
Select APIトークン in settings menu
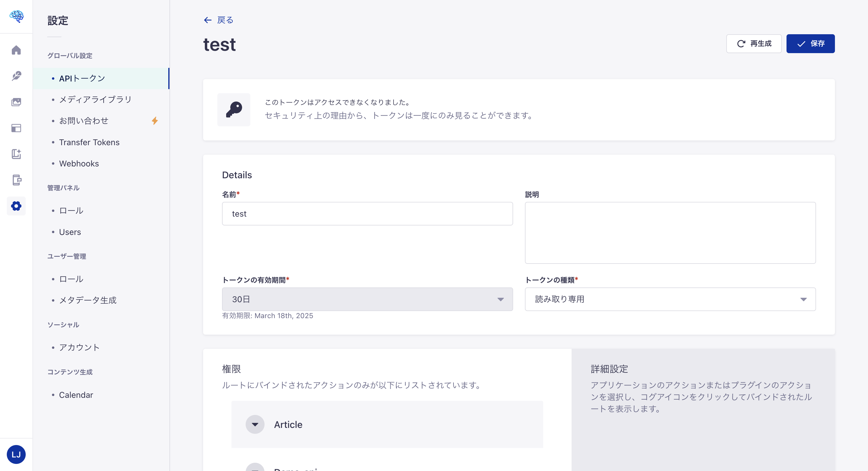click(x=82, y=78)
